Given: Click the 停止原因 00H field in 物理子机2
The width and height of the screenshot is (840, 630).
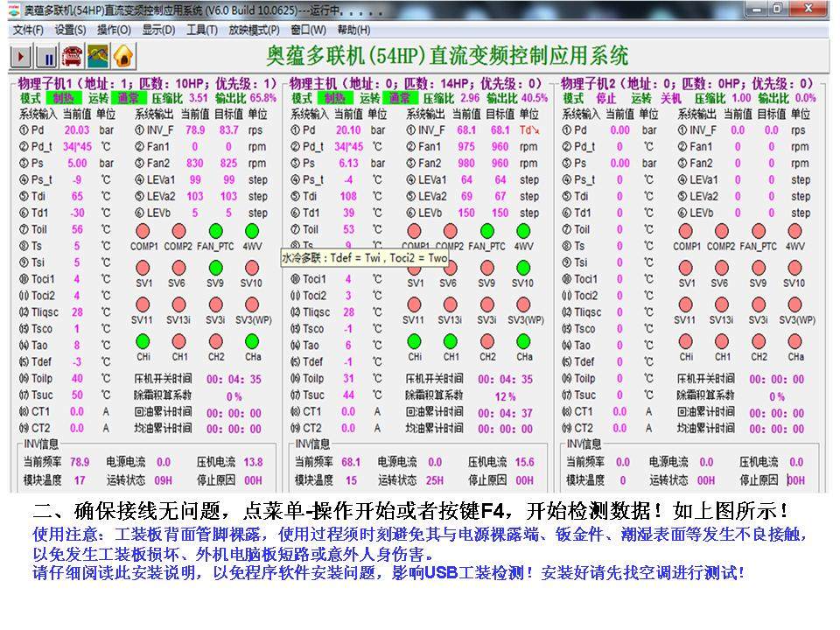Looking at the screenshot, I should (x=796, y=480).
